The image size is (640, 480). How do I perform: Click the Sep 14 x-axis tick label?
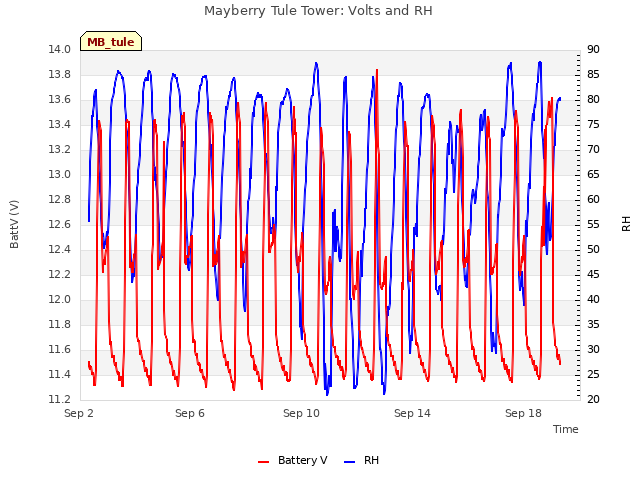[x=412, y=413]
